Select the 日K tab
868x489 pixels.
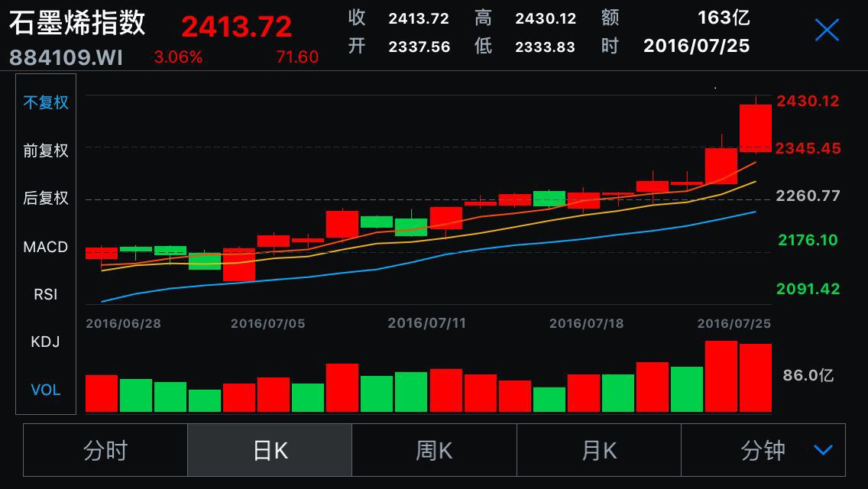270,451
